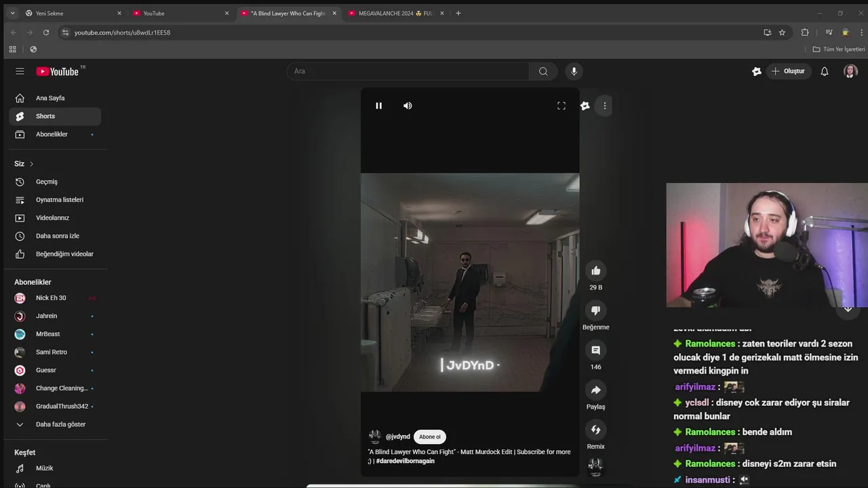Go to Ana Sayfa in sidebar
Viewport: 868px width, 488px height.
(55, 98)
